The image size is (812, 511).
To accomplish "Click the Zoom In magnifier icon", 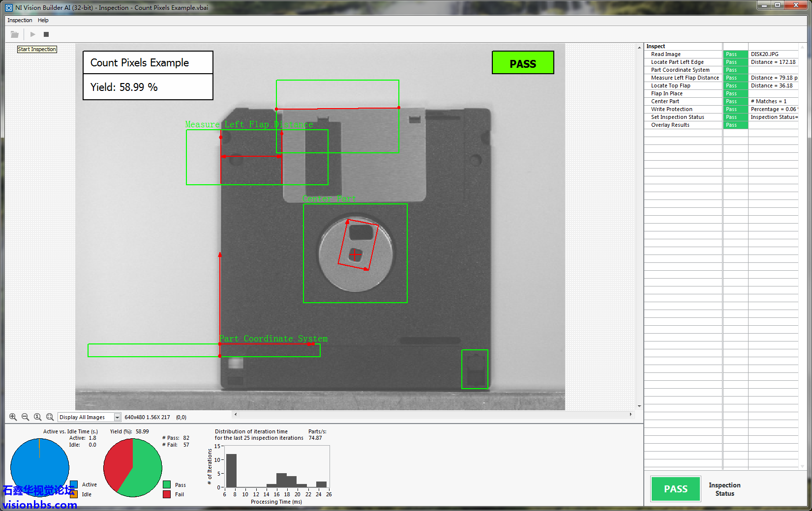I will 13,417.
